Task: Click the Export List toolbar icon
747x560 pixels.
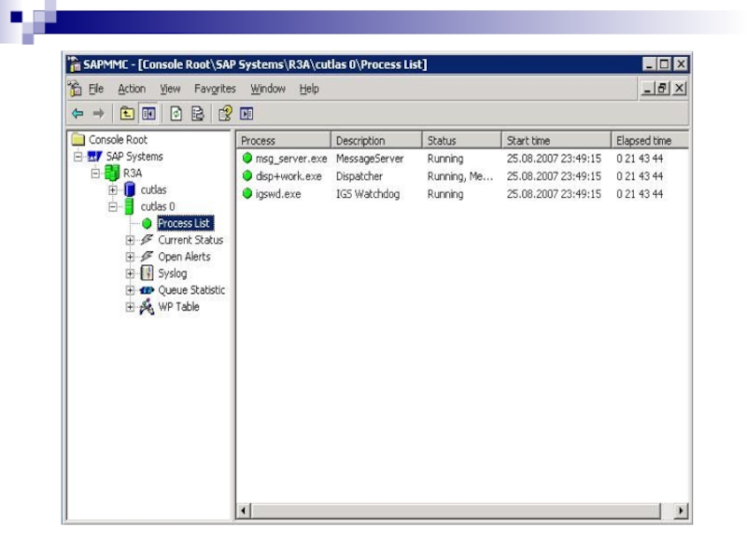Action: pos(197,113)
